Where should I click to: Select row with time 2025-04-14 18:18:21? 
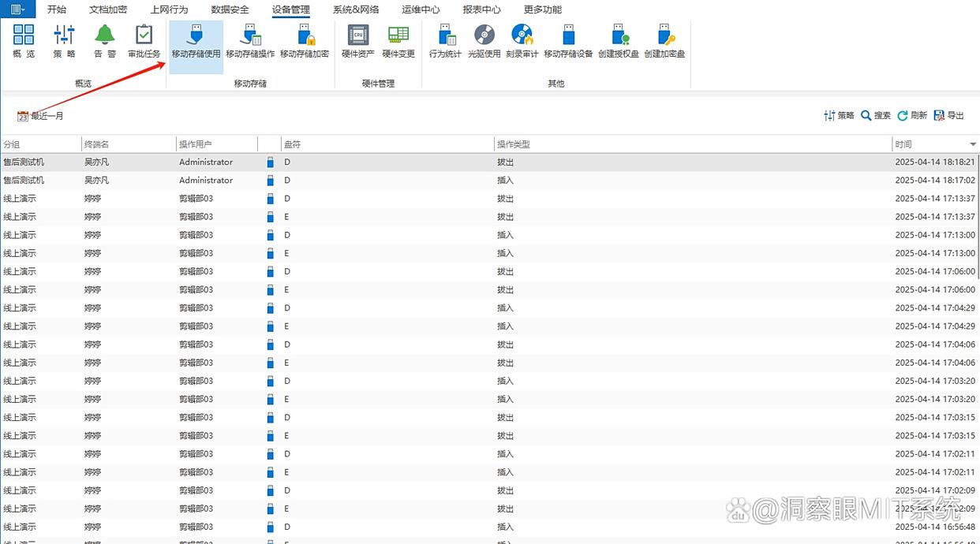point(490,162)
